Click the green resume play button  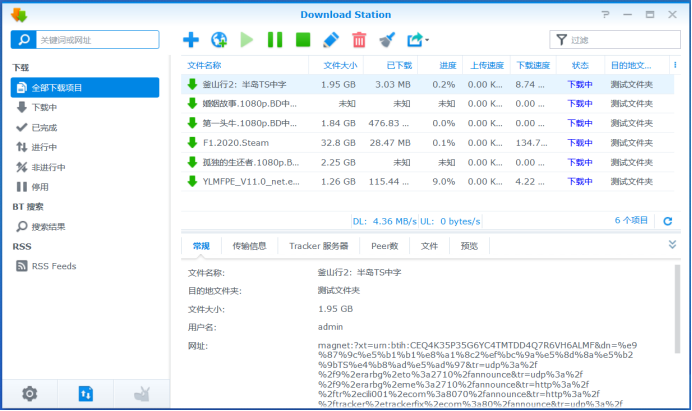(x=247, y=40)
